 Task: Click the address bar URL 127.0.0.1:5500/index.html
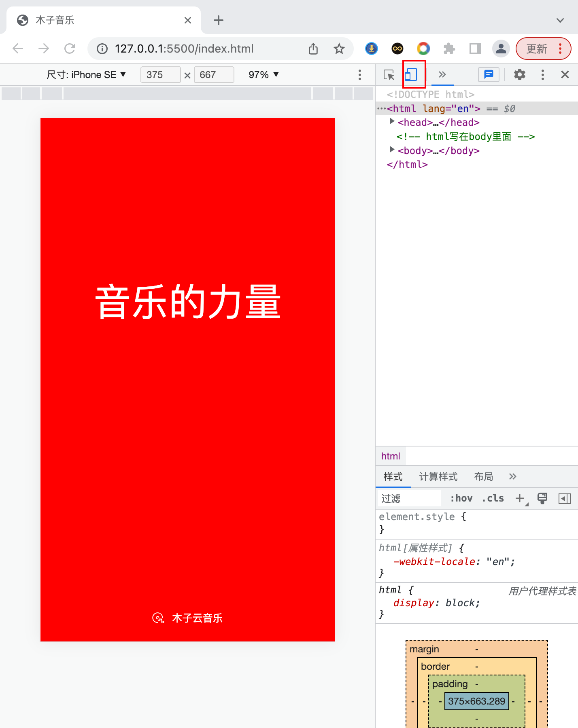pyautogui.click(x=184, y=49)
